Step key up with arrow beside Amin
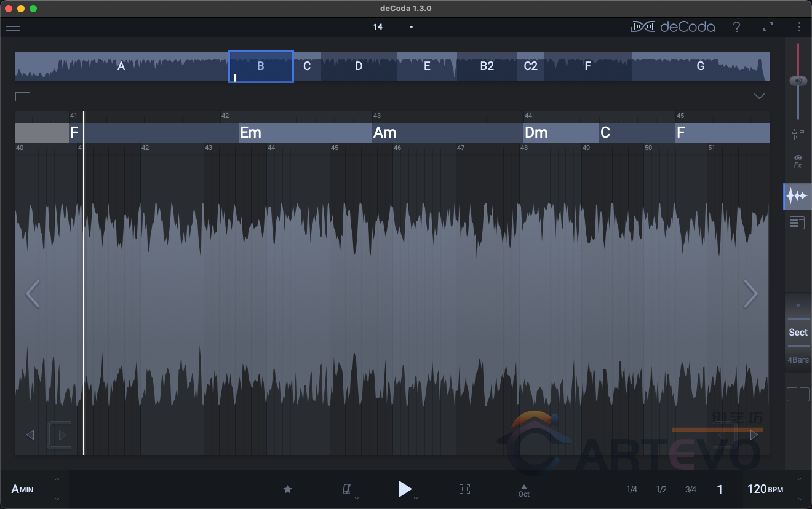 click(x=57, y=479)
